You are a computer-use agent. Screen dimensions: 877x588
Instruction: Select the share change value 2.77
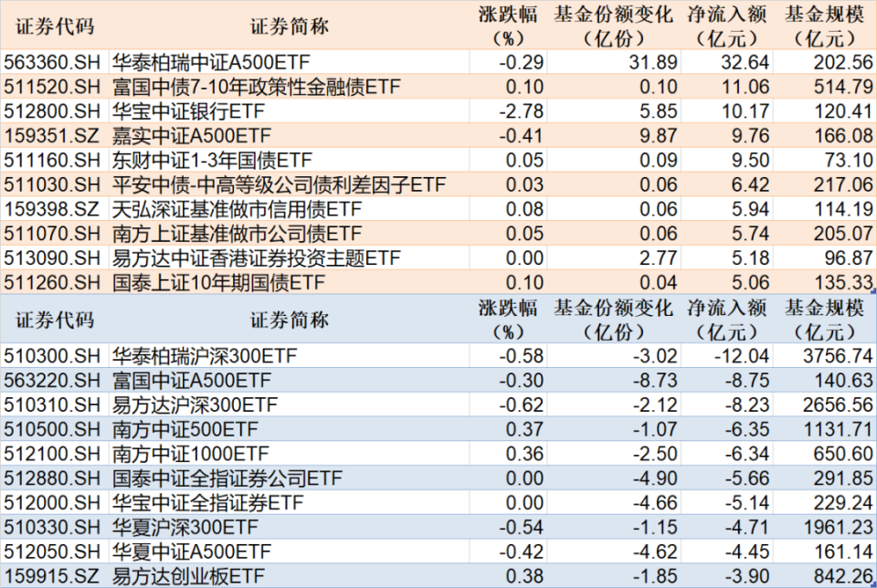(658, 258)
